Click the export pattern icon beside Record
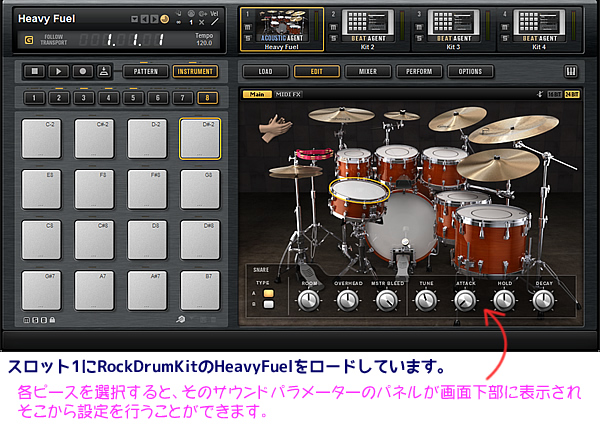This screenshot has height=429, width=600. tap(104, 71)
